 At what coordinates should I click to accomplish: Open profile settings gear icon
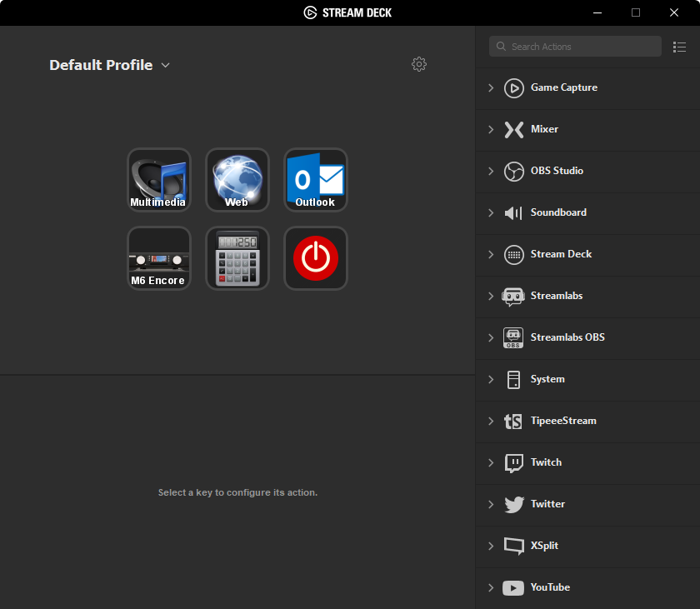pyautogui.click(x=419, y=64)
